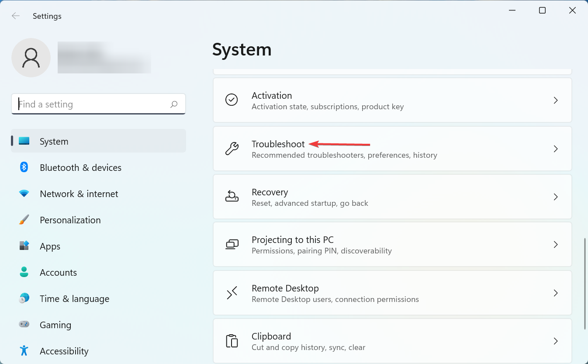Screen dimensions: 588x364
Task: Click the back navigation arrow
Action: click(15, 16)
